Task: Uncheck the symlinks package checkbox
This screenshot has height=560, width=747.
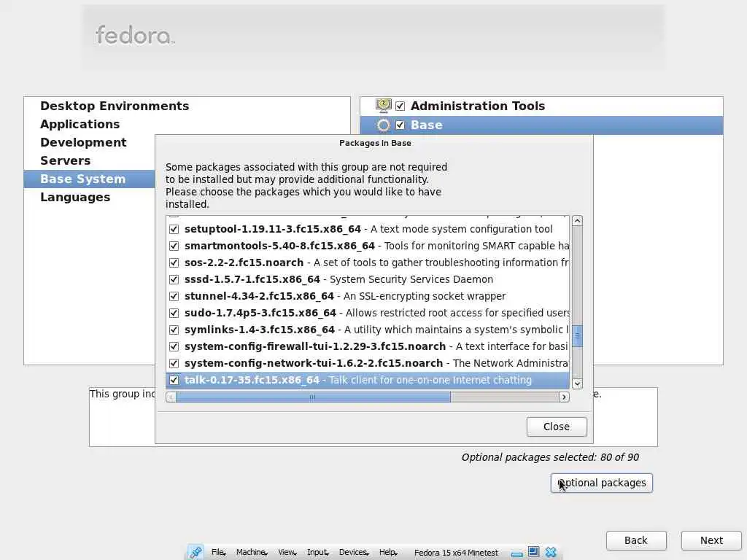Action: [174, 330]
